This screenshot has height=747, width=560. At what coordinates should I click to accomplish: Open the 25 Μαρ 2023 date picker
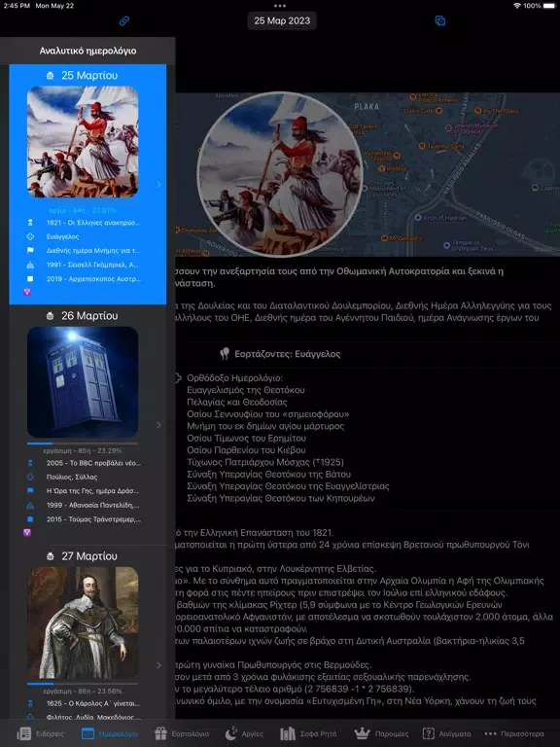pyautogui.click(x=282, y=21)
